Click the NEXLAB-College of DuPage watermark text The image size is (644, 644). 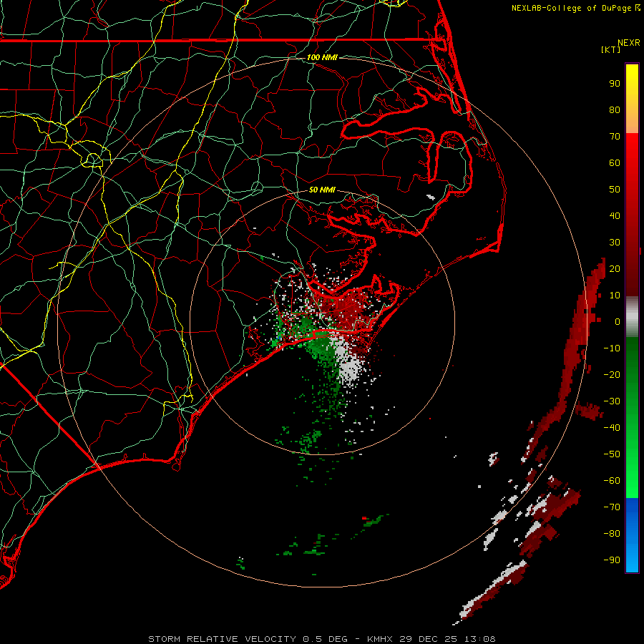point(575,8)
